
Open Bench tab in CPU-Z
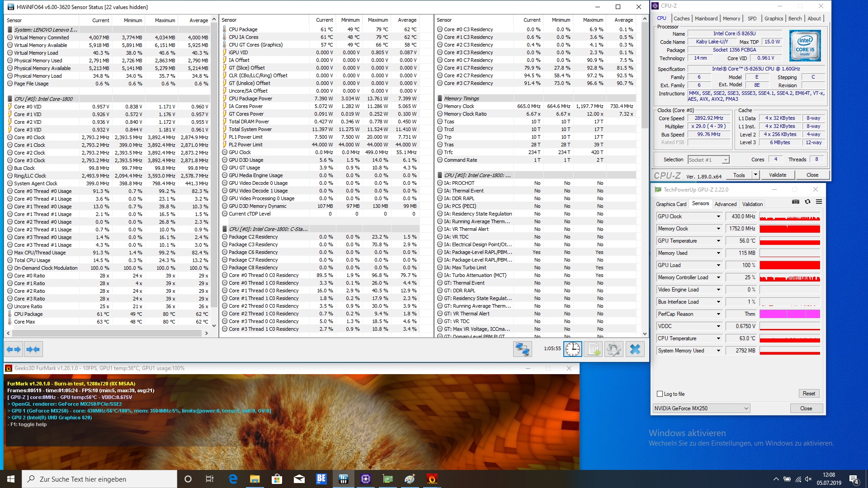click(795, 19)
